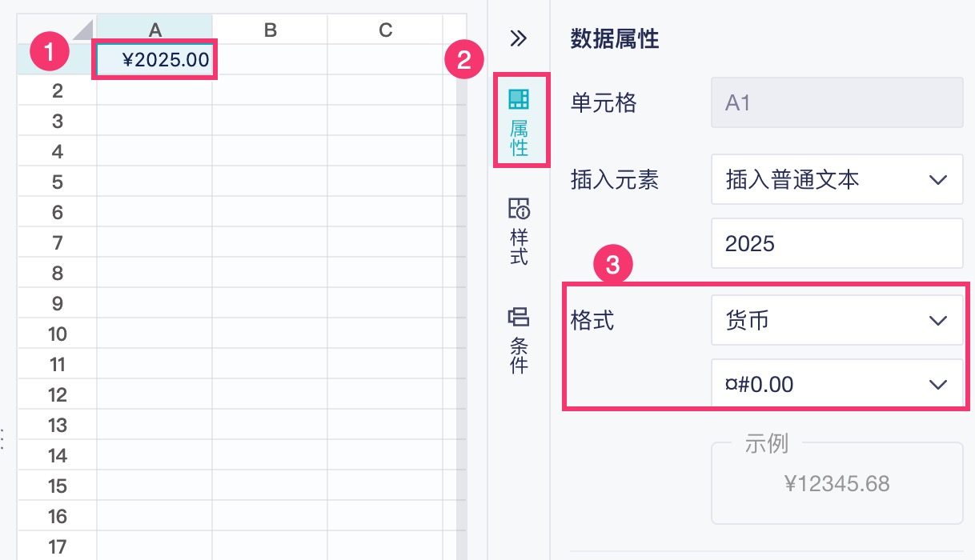
Task: Select row 2 header
Action: pos(57,90)
